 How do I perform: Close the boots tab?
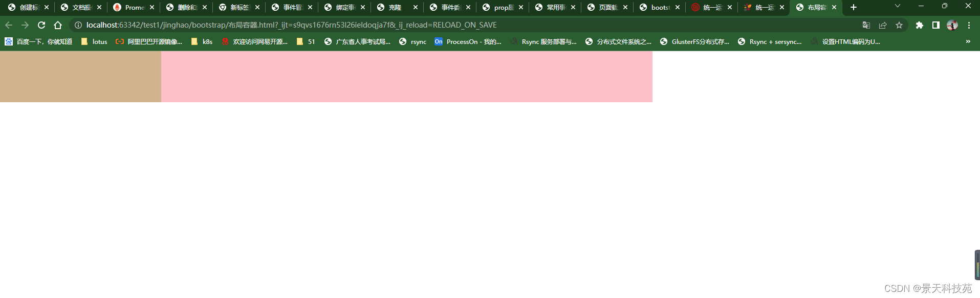[678, 7]
